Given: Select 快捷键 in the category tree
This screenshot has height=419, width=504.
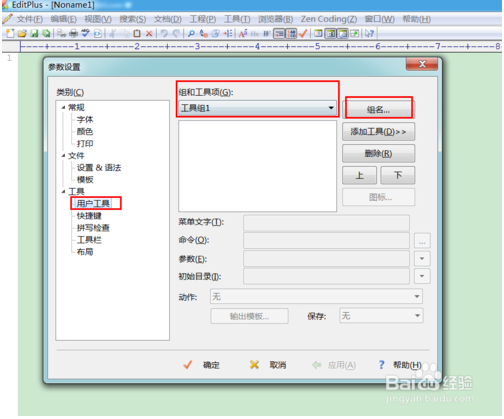Looking at the screenshot, I should tap(89, 216).
